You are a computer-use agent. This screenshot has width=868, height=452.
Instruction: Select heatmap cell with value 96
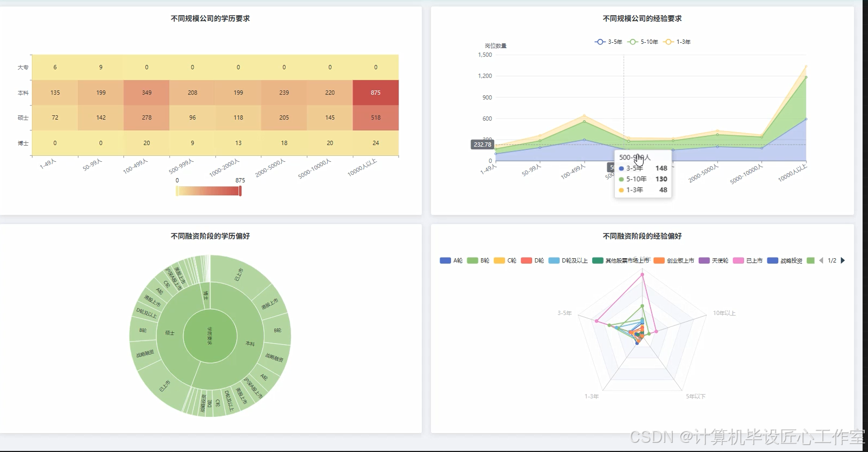[x=193, y=117]
